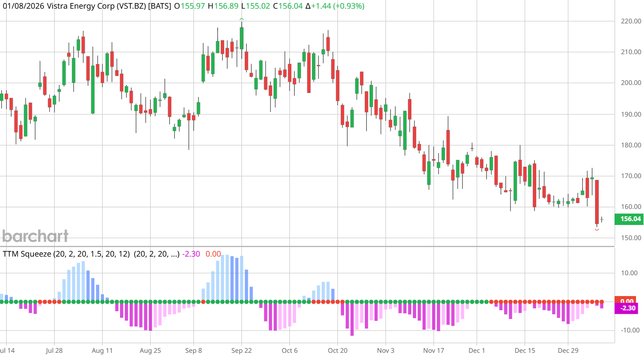Image resolution: width=644 pixels, height=358 pixels.
Task: Click the second parameter label (20, 2, 20, ...)
Action: [156, 254]
